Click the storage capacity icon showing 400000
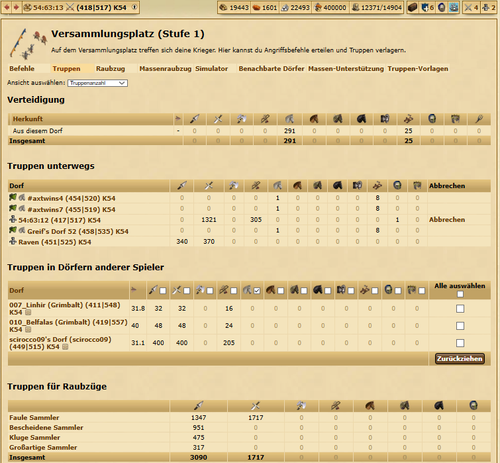This screenshot has width=500, height=463. pos(318,7)
